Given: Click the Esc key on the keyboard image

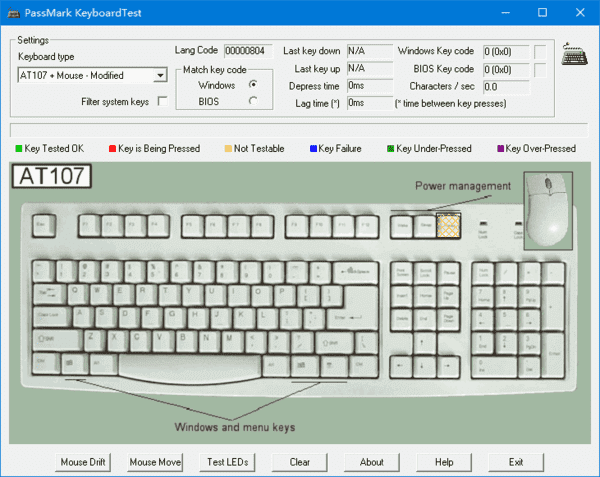Looking at the screenshot, I should click(43, 226).
